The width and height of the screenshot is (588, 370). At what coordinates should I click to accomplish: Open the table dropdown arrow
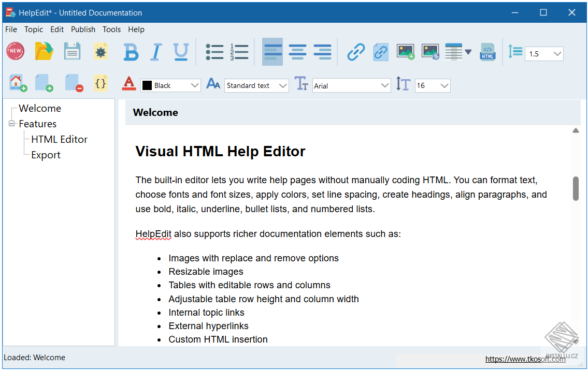tap(468, 52)
